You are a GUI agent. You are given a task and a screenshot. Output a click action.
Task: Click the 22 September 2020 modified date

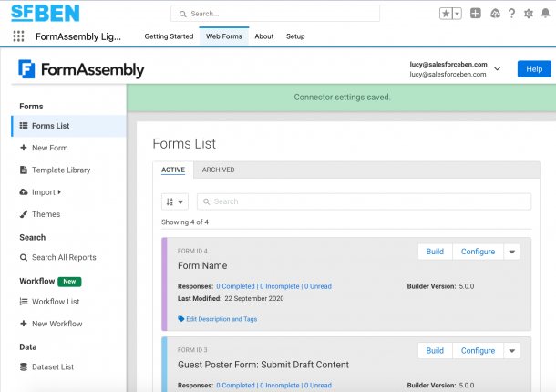[x=254, y=298]
